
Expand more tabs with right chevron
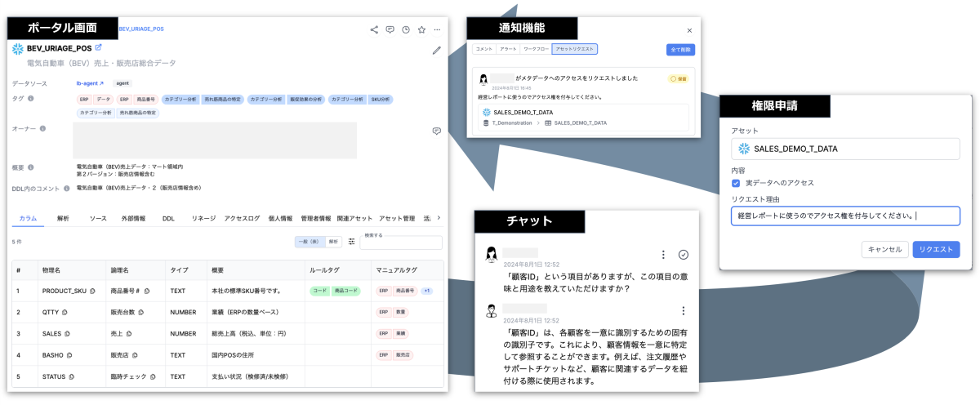point(439,218)
